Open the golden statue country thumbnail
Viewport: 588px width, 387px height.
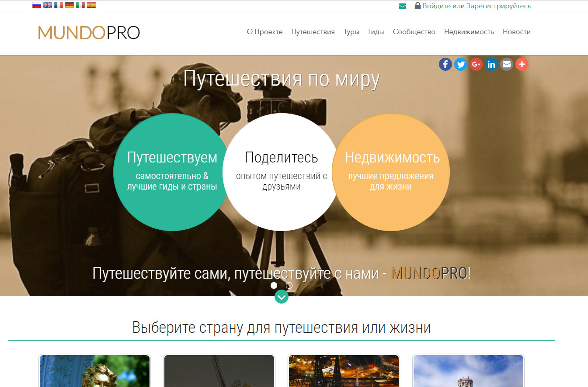click(95, 370)
